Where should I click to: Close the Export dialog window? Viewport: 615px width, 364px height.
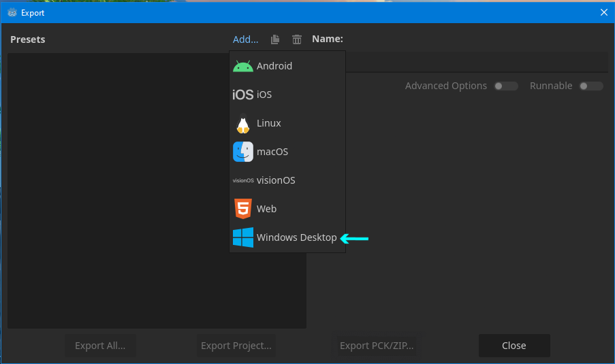tap(604, 12)
